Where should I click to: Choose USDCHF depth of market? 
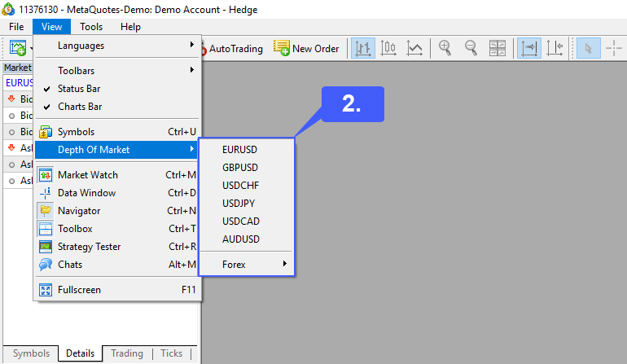pyautogui.click(x=247, y=186)
